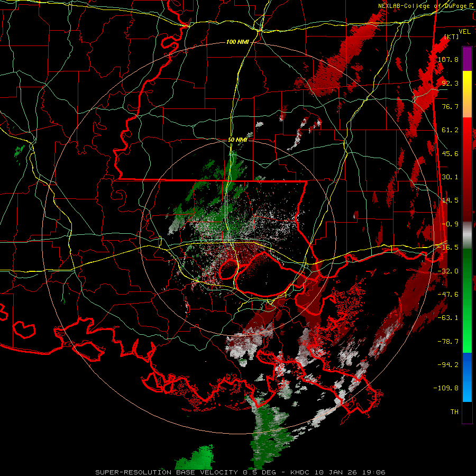Click the 14.5 value on velocity scale

(450, 200)
